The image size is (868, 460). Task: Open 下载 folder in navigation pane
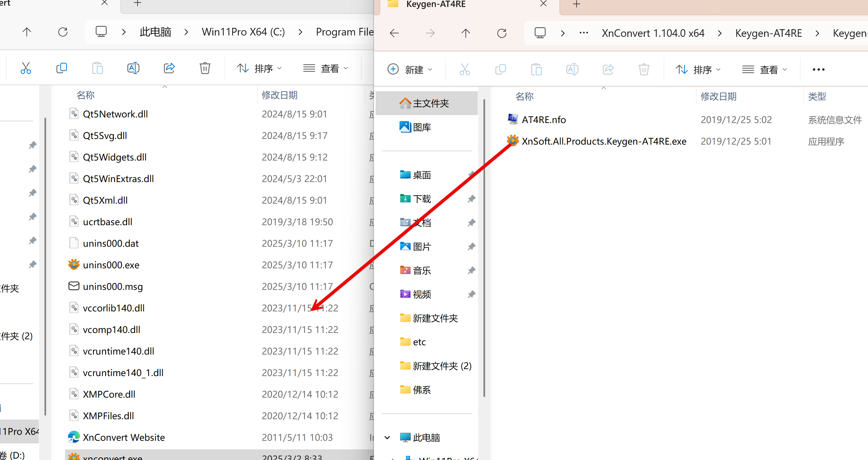[x=422, y=199]
